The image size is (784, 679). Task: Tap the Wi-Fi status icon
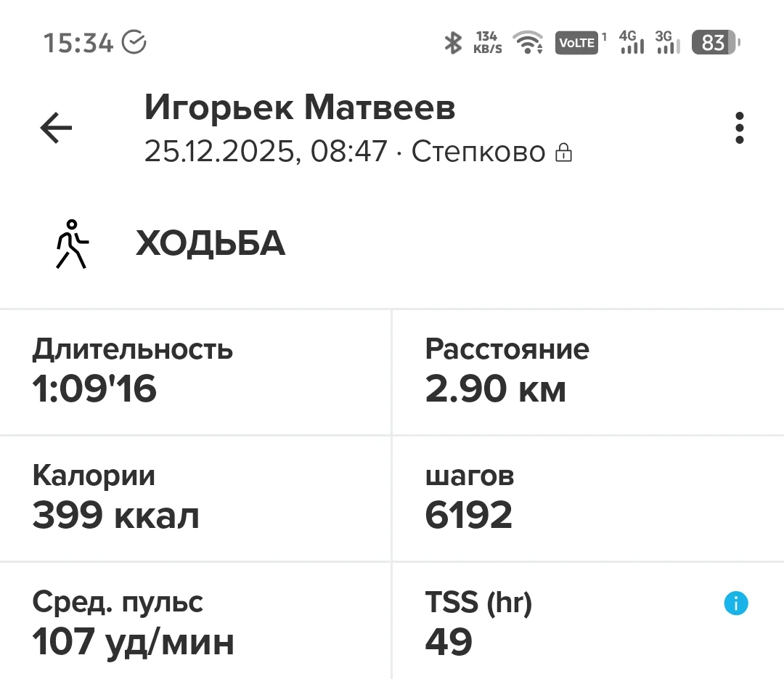(x=528, y=43)
